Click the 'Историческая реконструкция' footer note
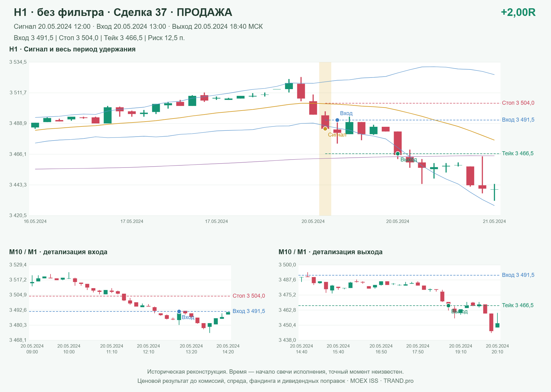 [x=275, y=372]
